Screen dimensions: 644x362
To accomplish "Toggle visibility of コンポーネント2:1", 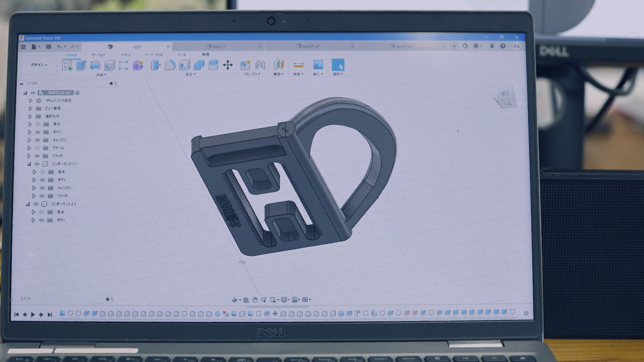I will pos(36,204).
